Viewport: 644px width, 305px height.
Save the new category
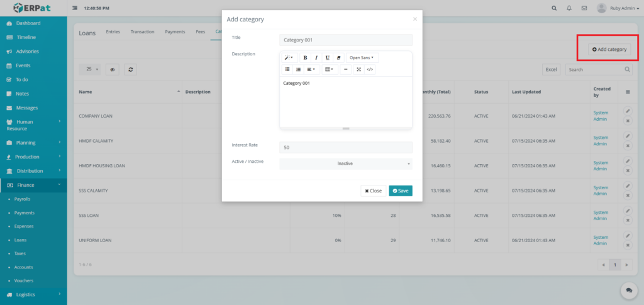click(401, 191)
